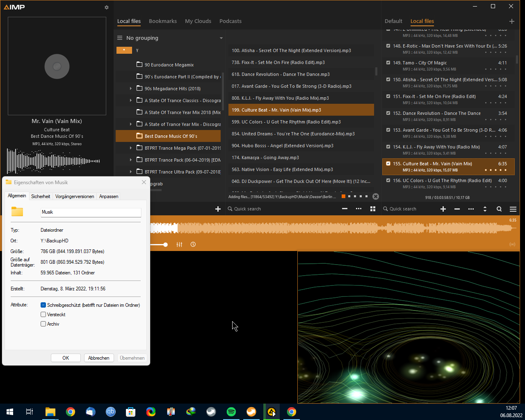Click the radio broadcast icon in player bar
Screen dimensions: 525x420
(512, 244)
